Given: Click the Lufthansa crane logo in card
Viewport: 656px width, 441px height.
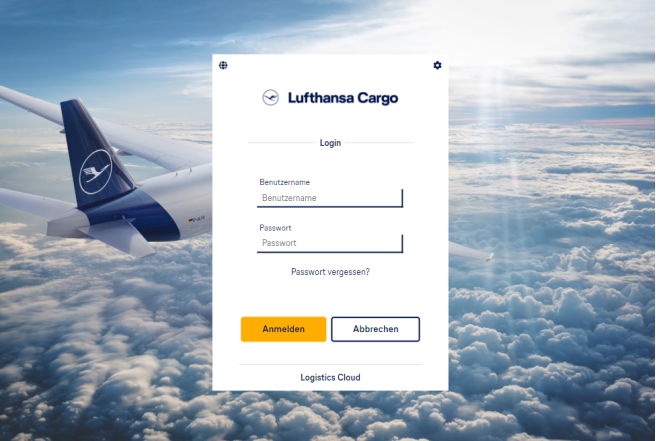Looking at the screenshot, I should [x=270, y=97].
